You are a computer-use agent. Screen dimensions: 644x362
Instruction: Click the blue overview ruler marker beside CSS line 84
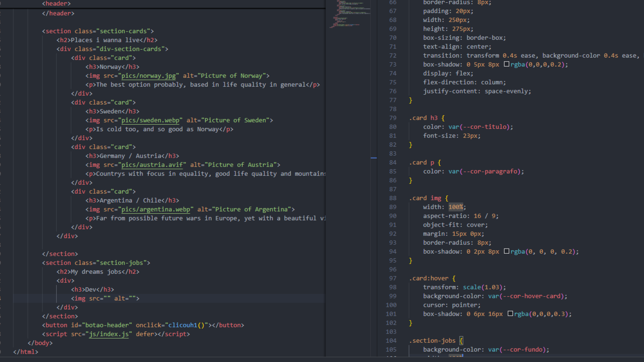click(374, 158)
